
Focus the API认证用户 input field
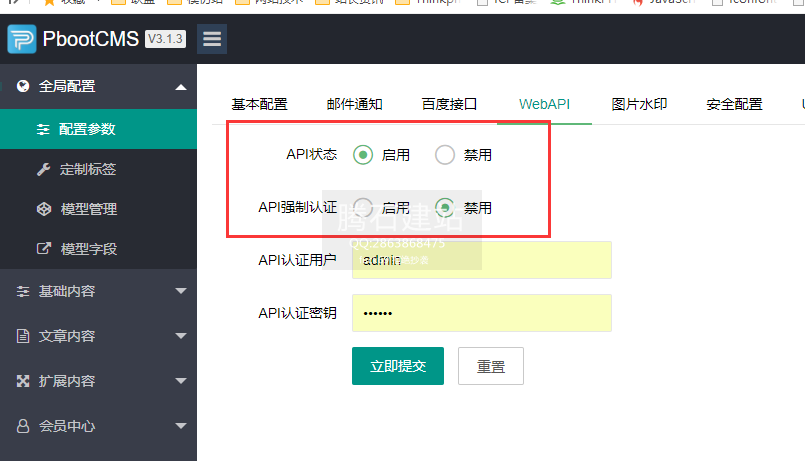coord(481,260)
